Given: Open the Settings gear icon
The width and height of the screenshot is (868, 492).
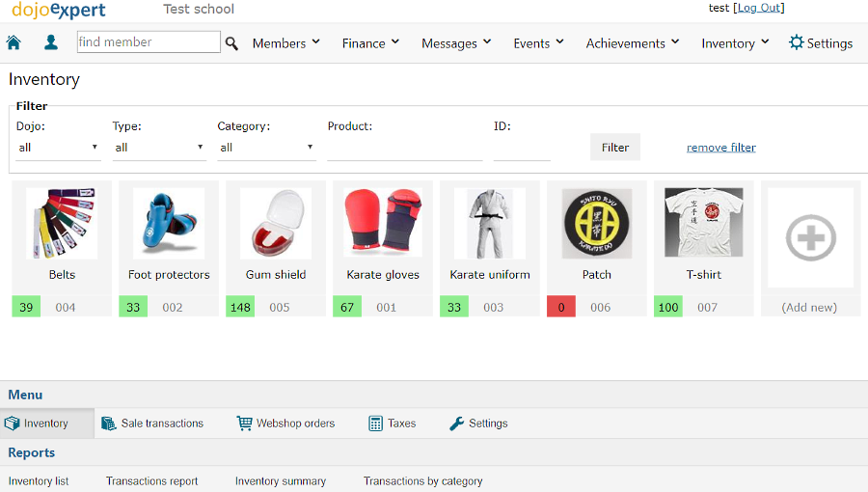Looking at the screenshot, I should pyautogui.click(x=796, y=42).
